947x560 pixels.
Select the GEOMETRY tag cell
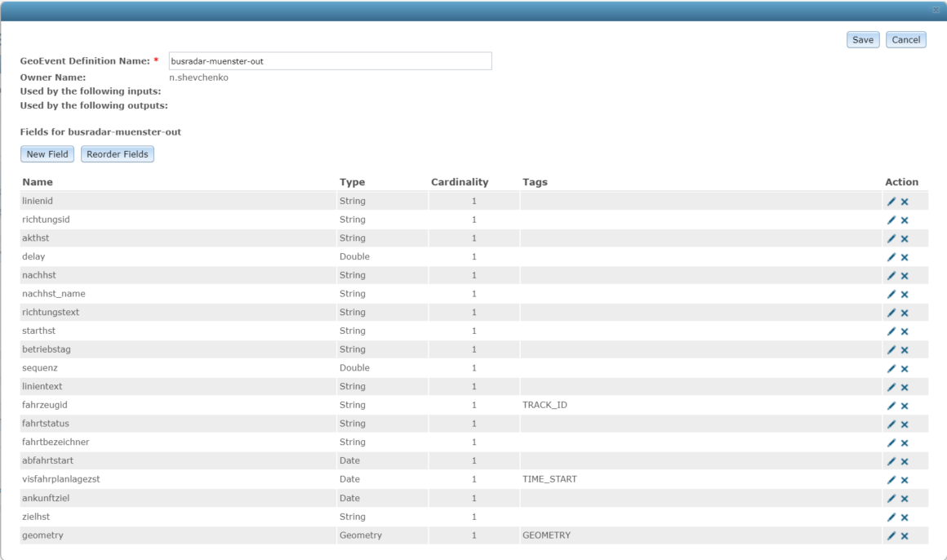click(547, 536)
